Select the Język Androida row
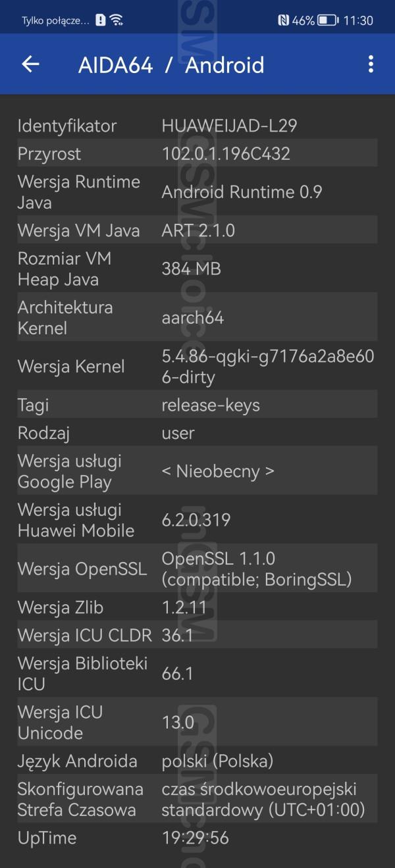This screenshot has height=868, width=395. 197,761
